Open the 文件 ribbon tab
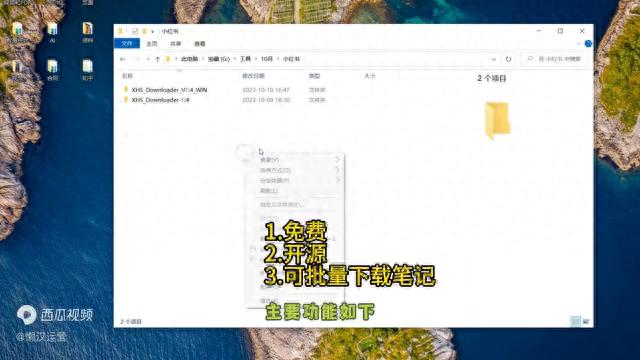 click(127, 43)
